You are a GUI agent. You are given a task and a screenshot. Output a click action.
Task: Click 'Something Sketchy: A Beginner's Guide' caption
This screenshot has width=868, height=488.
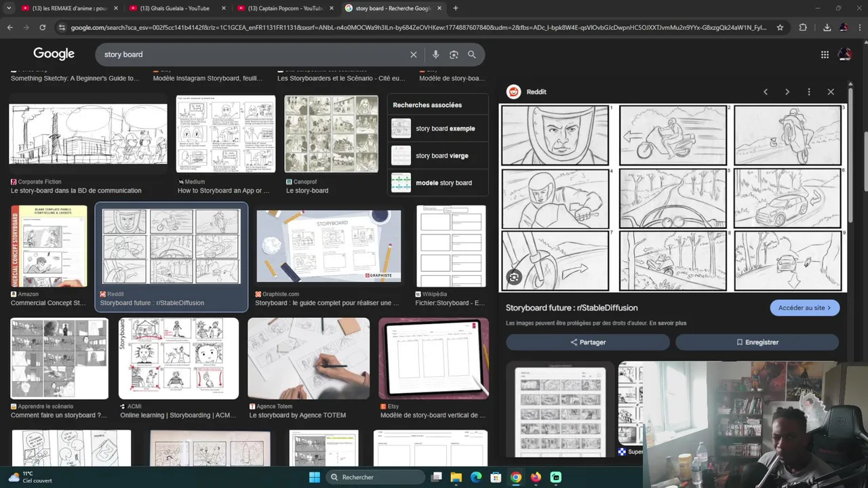pos(75,79)
